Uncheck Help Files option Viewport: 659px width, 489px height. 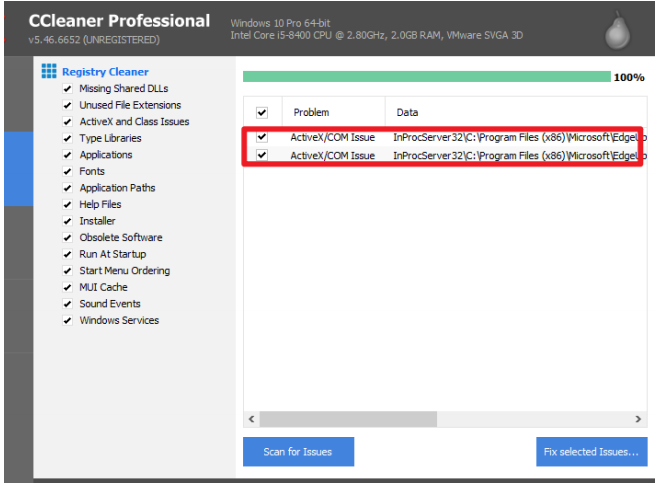point(67,205)
